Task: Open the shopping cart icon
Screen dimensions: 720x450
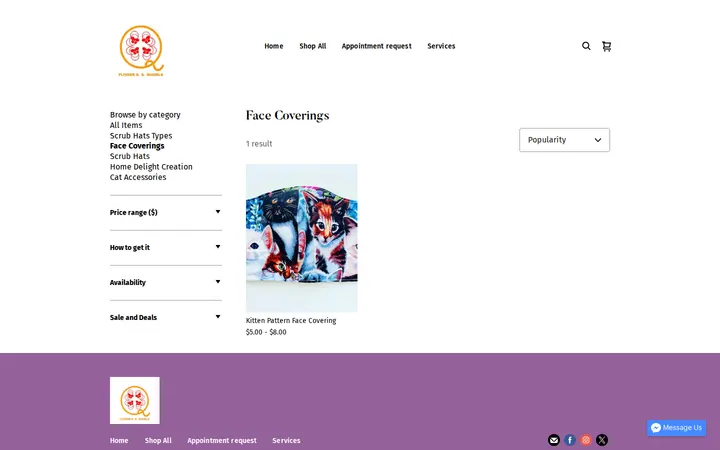Action: point(607,46)
